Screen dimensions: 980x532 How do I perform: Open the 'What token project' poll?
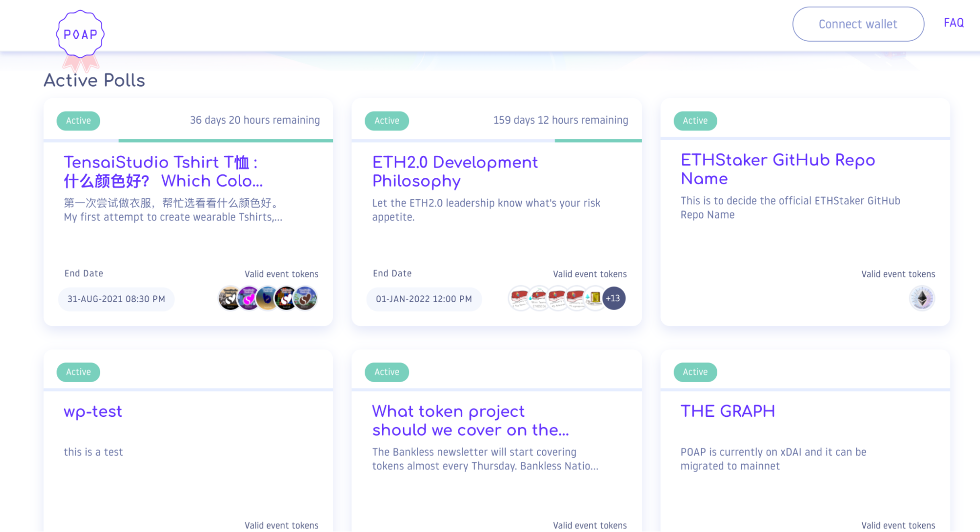point(470,420)
